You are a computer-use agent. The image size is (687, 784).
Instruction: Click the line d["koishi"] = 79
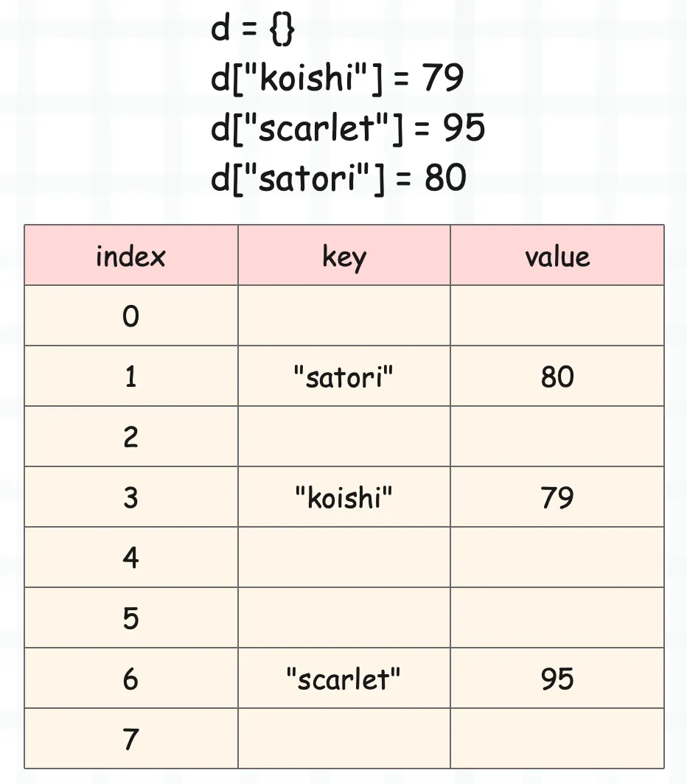338,78
